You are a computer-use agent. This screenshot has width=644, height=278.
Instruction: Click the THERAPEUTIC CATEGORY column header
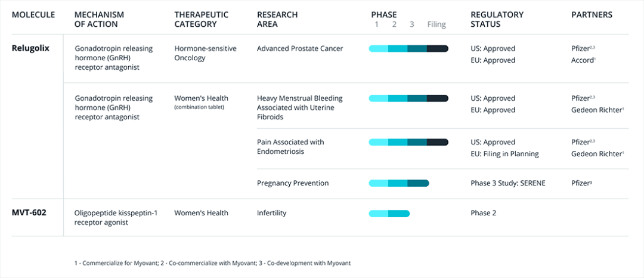[x=200, y=19]
